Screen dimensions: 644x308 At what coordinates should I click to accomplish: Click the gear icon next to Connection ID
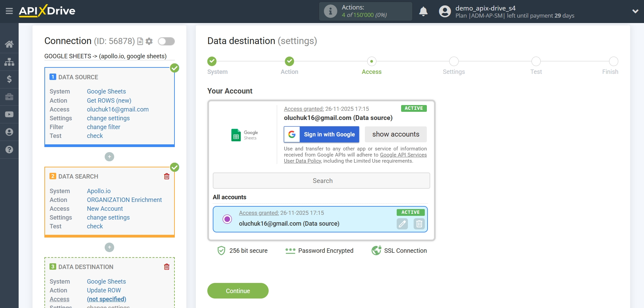tap(149, 41)
